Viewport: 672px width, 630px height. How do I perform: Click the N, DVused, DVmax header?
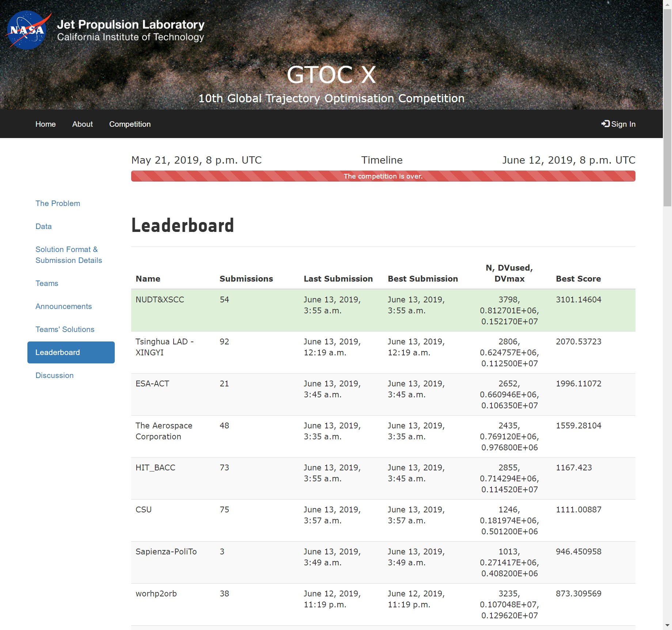pos(509,273)
